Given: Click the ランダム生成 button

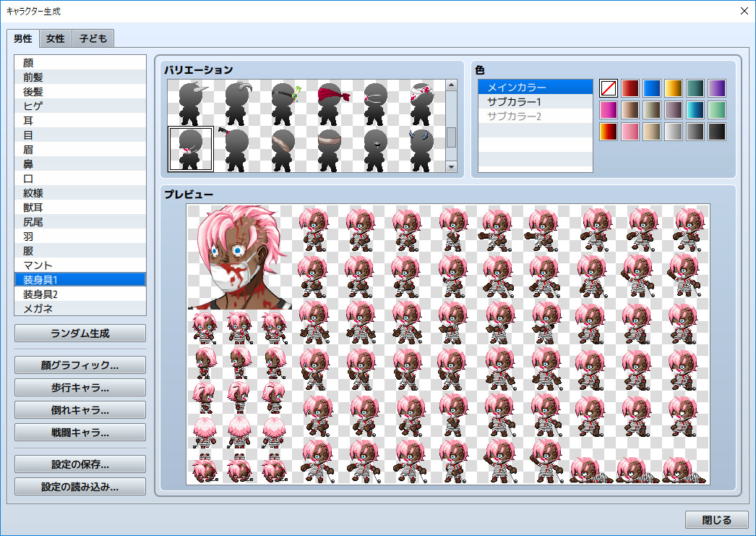Looking at the screenshot, I should [x=80, y=333].
